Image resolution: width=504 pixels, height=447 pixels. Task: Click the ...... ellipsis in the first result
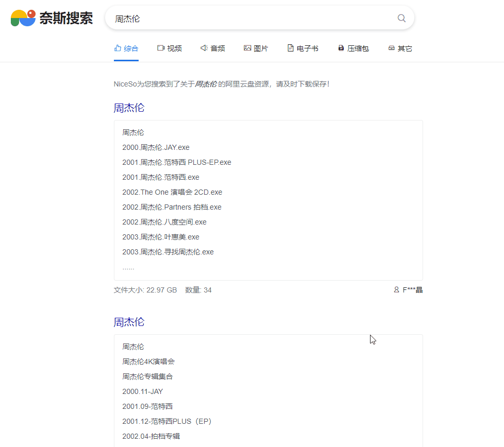tap(128, 268)
